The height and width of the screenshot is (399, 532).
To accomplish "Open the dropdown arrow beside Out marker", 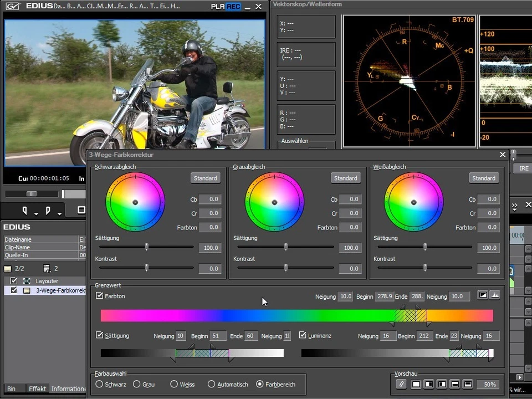I will click(x=59, y=213).
